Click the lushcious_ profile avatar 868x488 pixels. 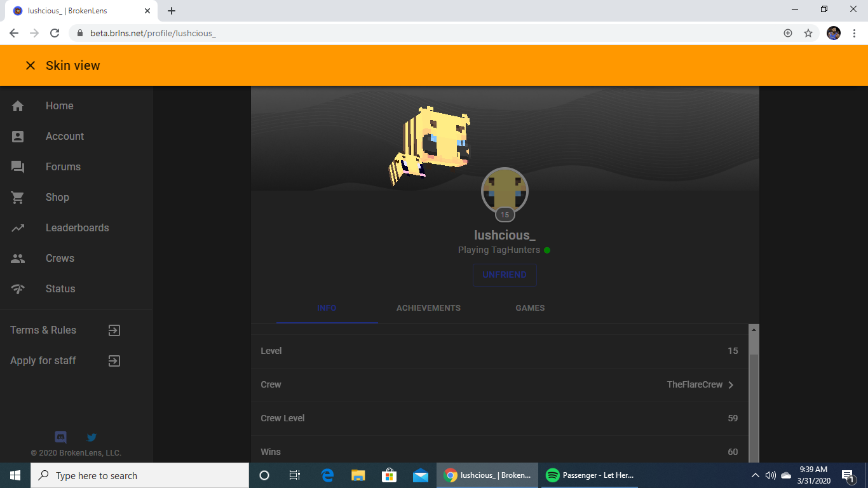(505, 191)
